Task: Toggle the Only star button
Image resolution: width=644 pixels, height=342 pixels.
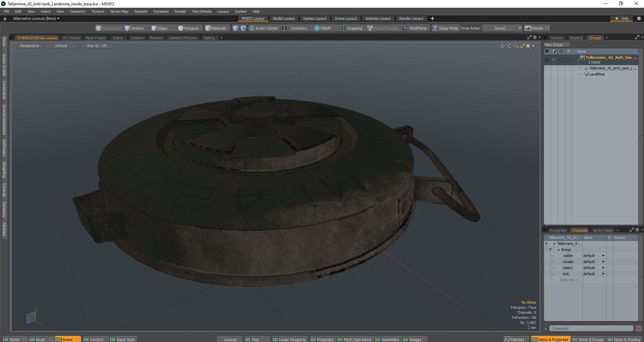Action: coord(622,18)
